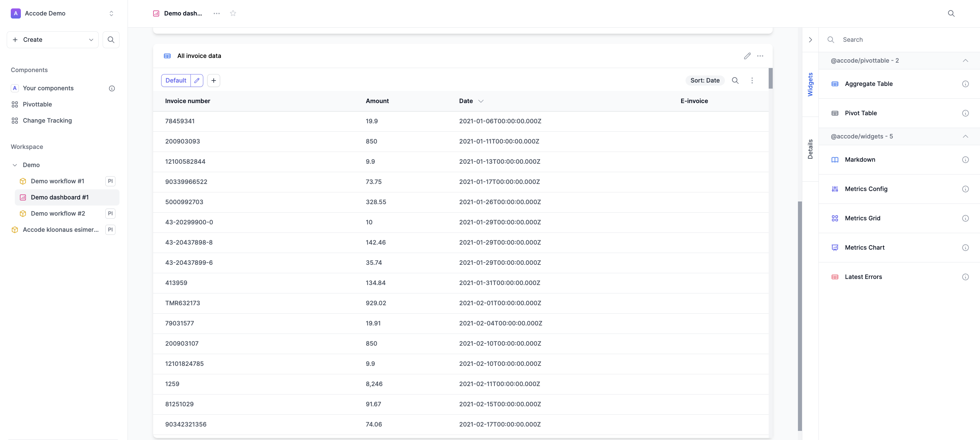Collapse the right widgets panel
This screenshot has height=440, width=980.
[x=810, y=40]
